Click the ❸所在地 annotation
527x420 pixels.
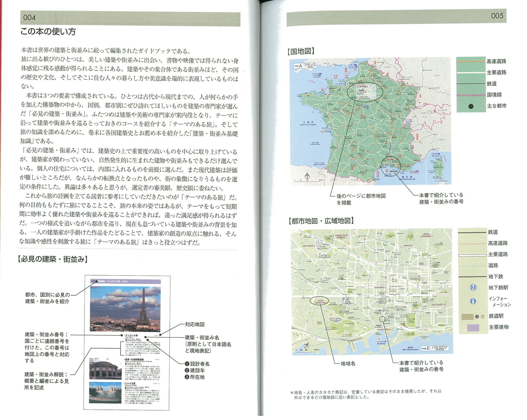point(194,377)
